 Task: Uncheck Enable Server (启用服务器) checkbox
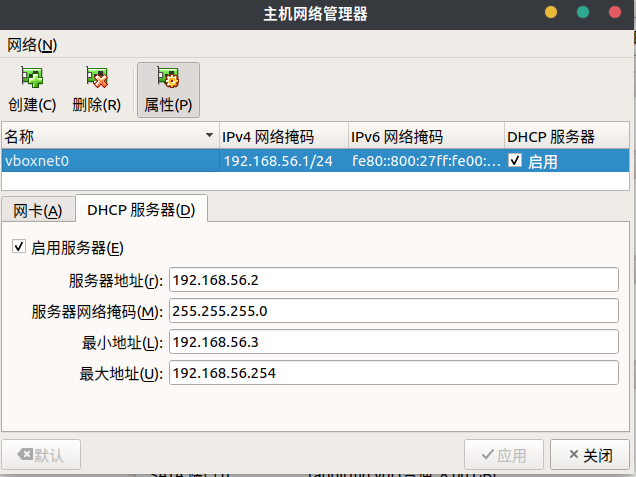(x=18, y=247)
